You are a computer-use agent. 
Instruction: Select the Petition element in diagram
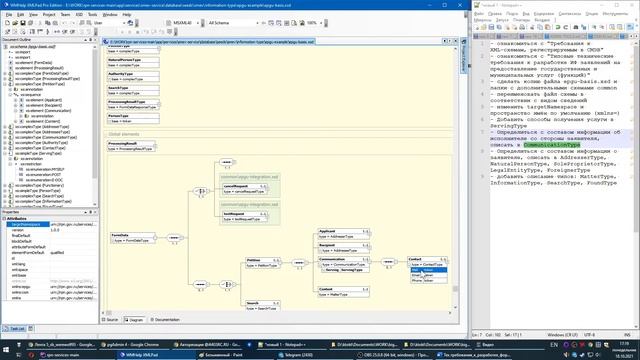point(263,263)
